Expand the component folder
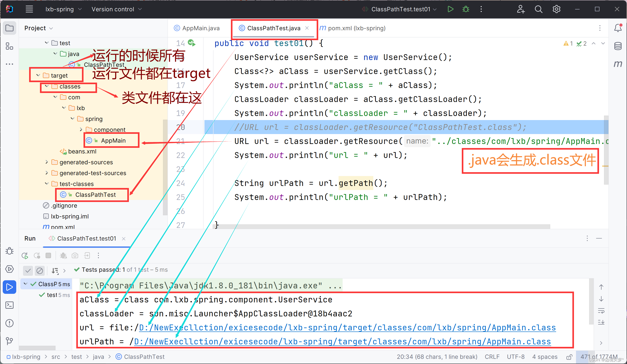The image size is (627, 364). coord(81,129)
